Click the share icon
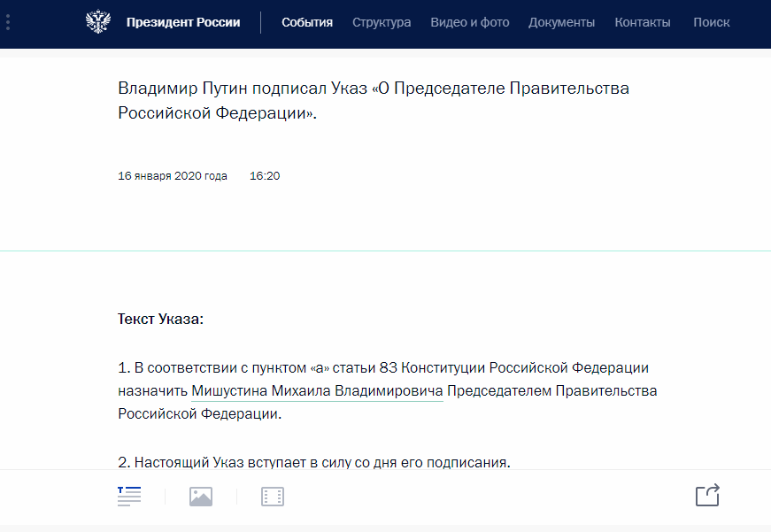 click(x=707, y=495)
